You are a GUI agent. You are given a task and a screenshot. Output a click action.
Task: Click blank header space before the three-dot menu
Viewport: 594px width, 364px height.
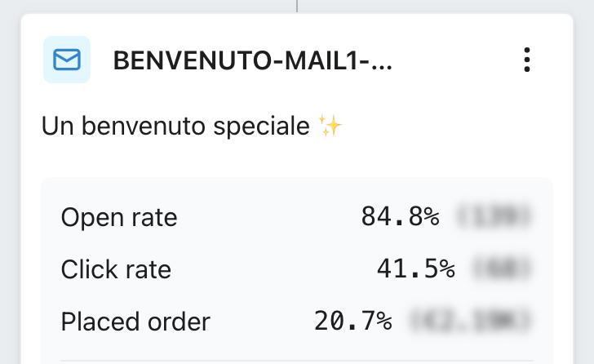coord(457,60)
